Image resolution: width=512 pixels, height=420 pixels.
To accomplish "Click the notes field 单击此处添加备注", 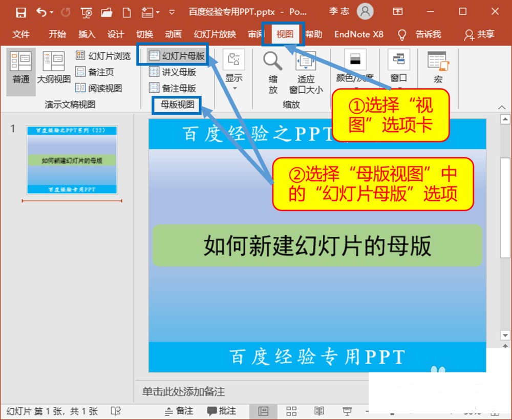I will coord(183,391).
